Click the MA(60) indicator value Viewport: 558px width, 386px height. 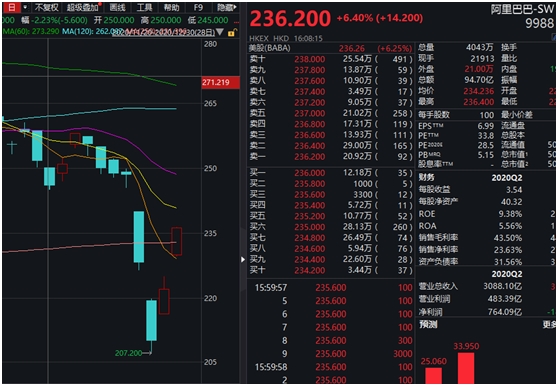tap(31, 31)
